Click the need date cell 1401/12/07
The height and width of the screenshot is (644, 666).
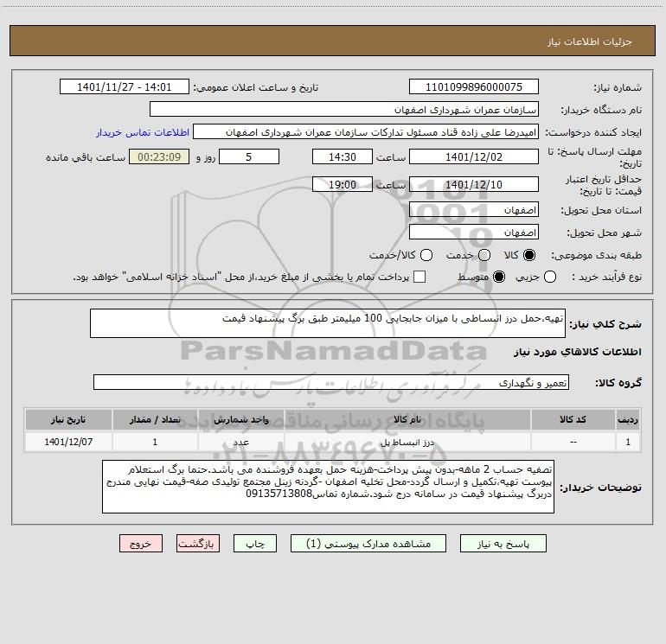[x=68, y=442]
